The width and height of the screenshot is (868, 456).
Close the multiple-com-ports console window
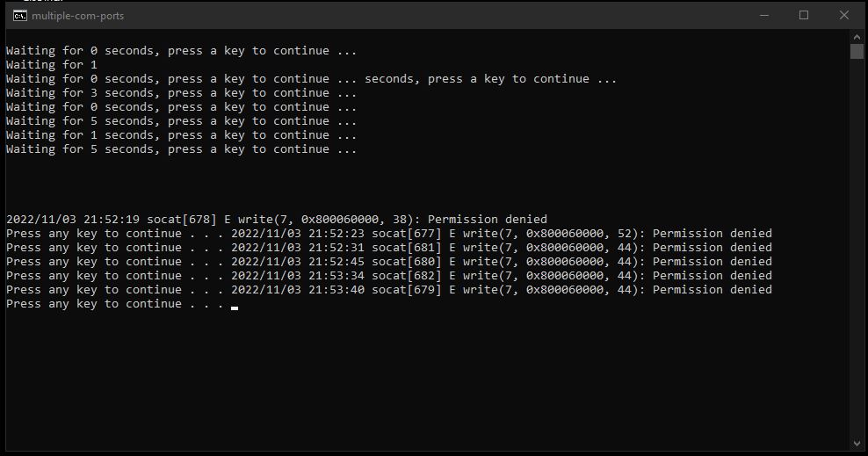[x=843, y=16]
